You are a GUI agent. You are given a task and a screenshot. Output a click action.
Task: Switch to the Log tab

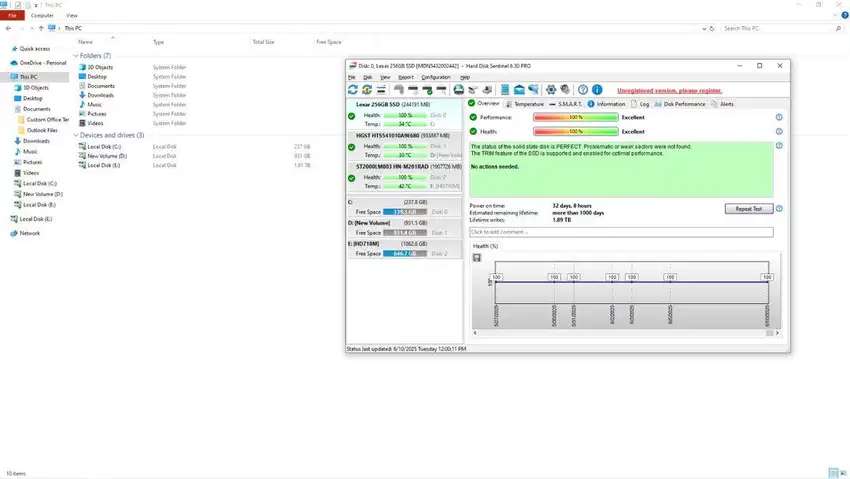[x=640, y=104]
